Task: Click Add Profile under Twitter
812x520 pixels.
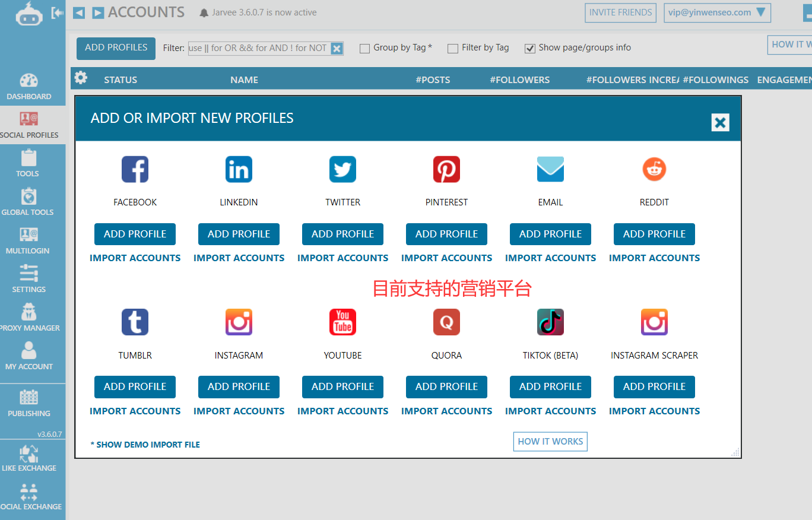Action: (342, 234)
